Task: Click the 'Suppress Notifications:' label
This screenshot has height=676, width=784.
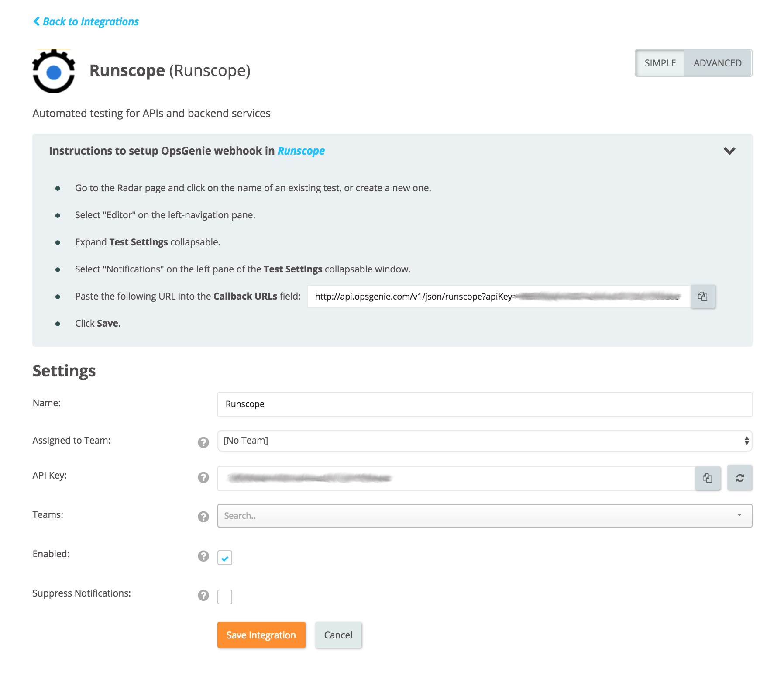Action: click(x=82, y=593)
